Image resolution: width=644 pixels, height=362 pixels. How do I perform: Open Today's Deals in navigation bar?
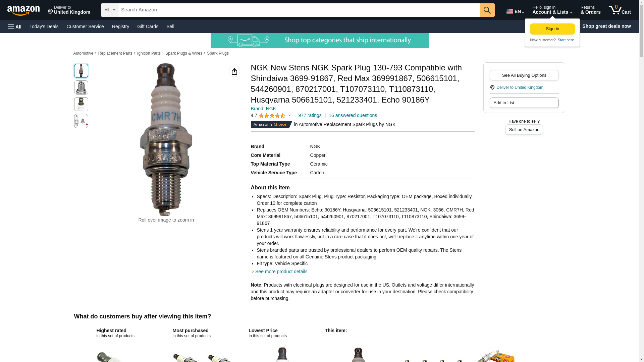click(x=44, y=26)
